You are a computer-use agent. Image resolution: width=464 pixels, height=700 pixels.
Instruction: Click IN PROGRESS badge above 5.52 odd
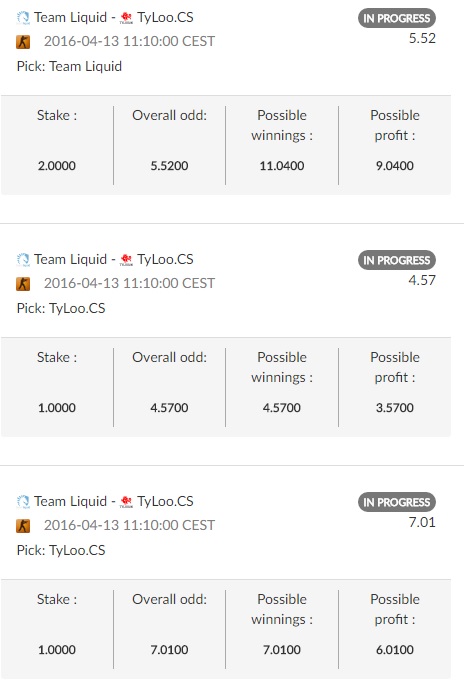(397, 18)
